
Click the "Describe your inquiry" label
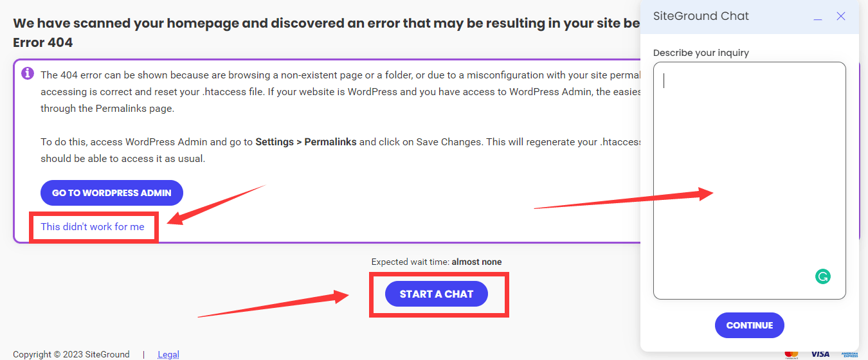(701, 53)
